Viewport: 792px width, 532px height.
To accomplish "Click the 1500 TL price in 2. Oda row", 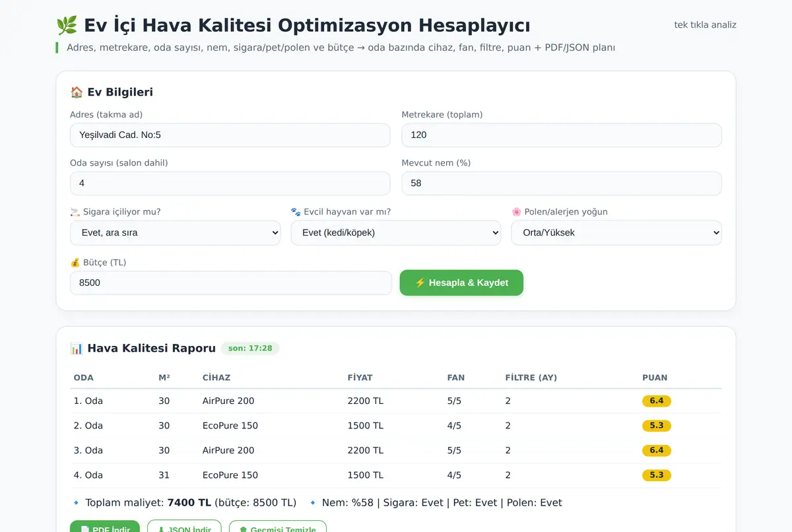I will click(366, 426).
